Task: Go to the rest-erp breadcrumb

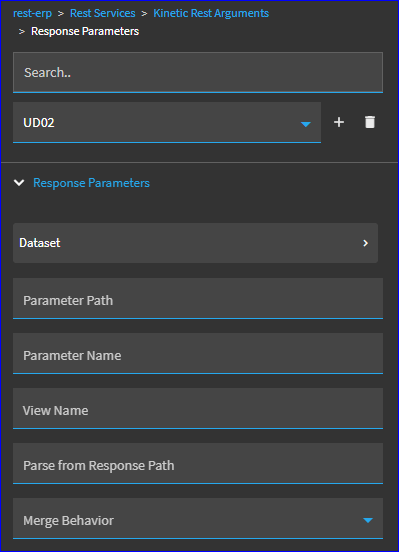Action: pyautogui.click(x=32, y=13)
